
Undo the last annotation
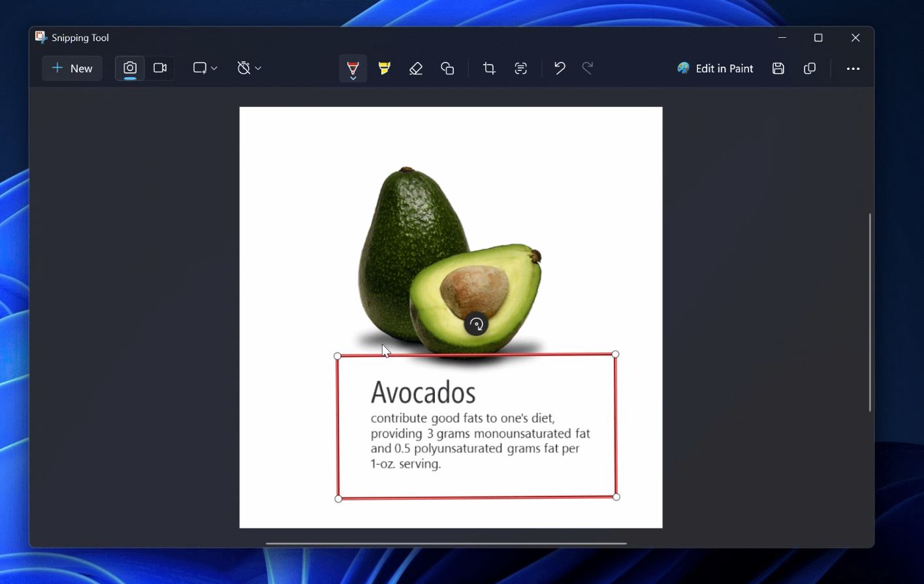pos(559,68)
